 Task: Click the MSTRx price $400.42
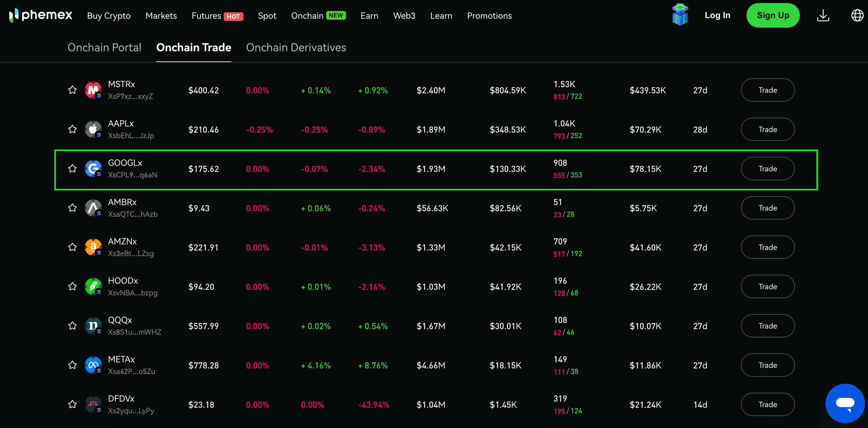click(x=203, y=90)
